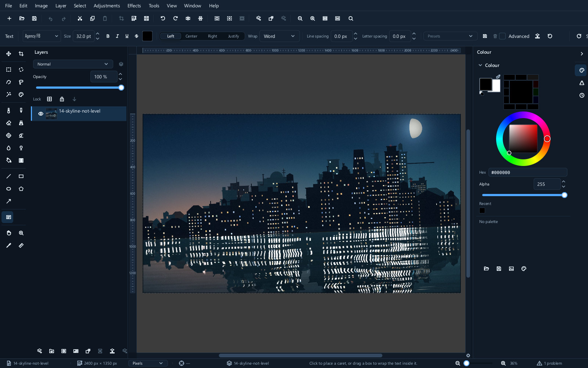The height and width of the screenshot is (368, 588).
Task: Select the Clone Stamp tool
Action: tap(21, 123)
